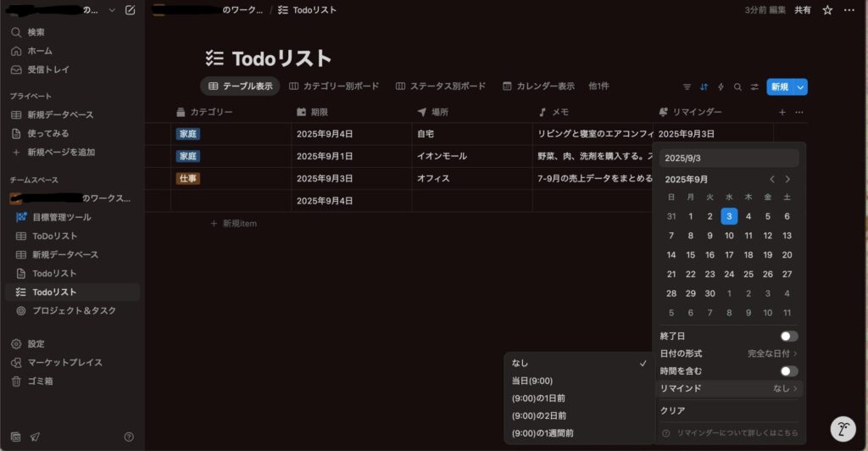The image size is (868, 451).
Task: Click the 共有 share button
Action: 802,10
